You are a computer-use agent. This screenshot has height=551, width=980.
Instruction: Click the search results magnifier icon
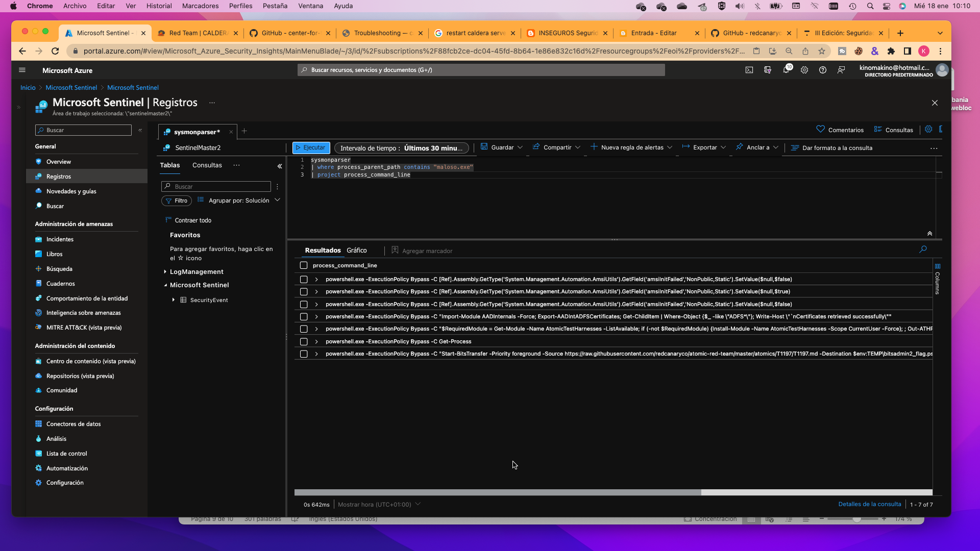923,249
